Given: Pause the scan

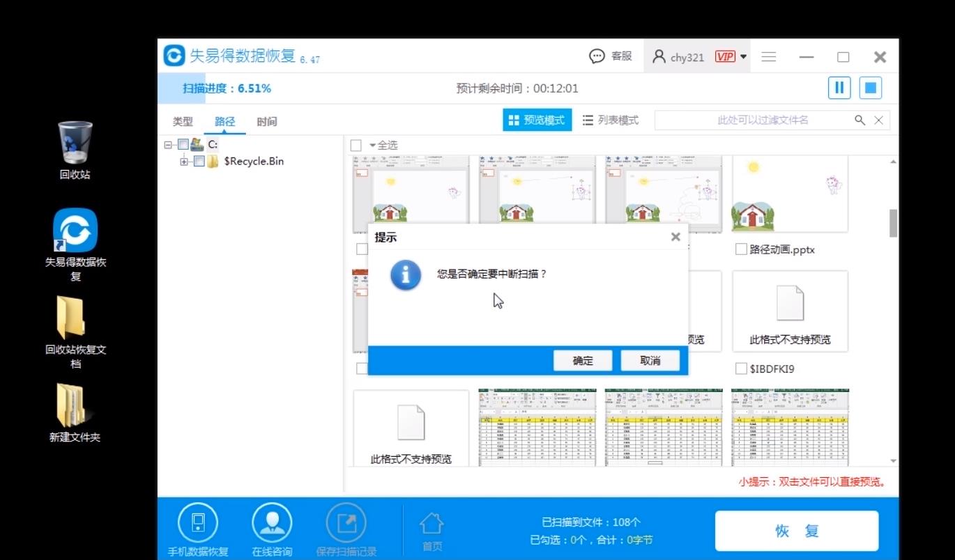Looking at the screenshot, I should 839,88.
